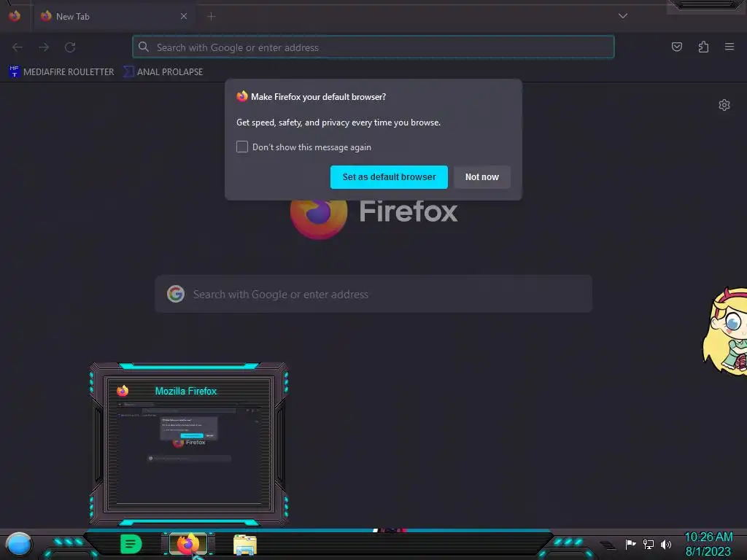Click the search magnifier in address bar
Screen dimensions: 747x560
coord(144,47)
